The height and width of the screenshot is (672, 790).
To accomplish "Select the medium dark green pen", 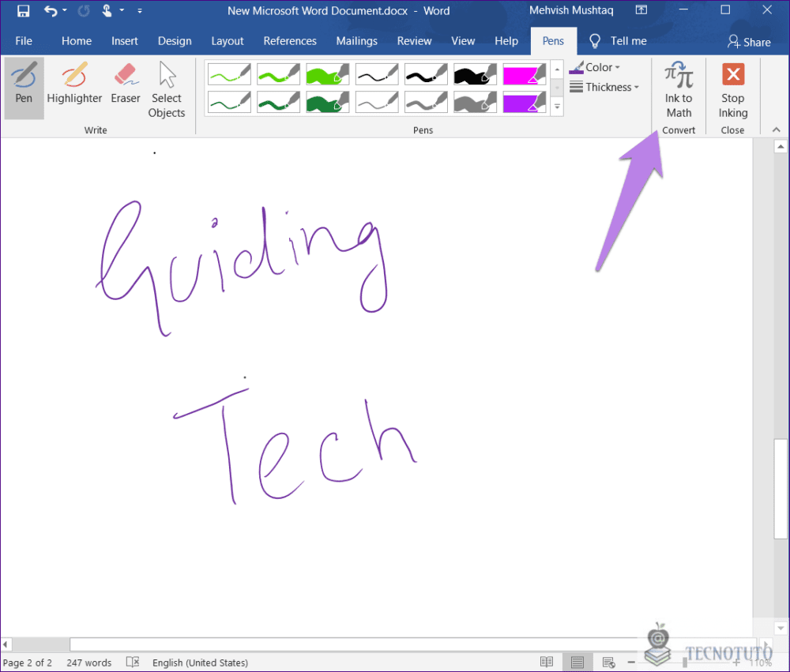I will 278,103.
